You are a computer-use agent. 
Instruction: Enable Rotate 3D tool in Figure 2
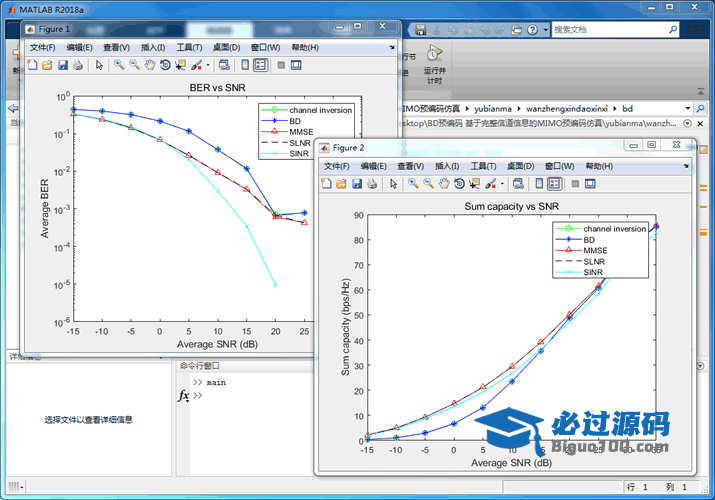pos(459,184)
